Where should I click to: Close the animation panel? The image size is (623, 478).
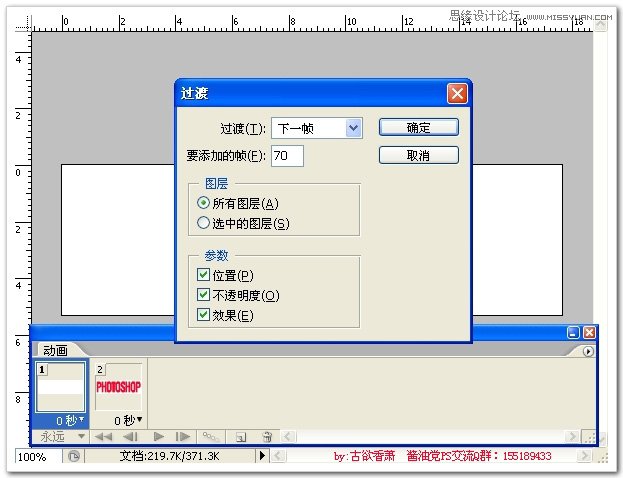pos(589,333)
